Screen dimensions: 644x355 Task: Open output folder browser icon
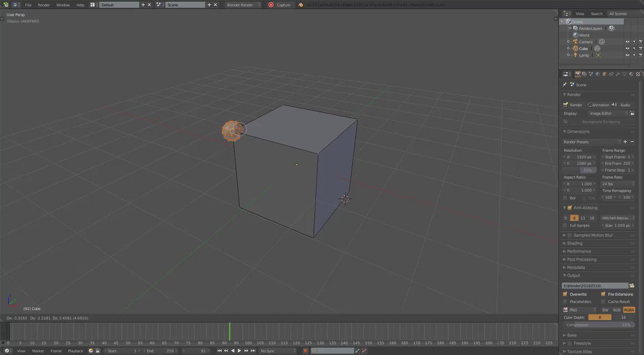click(x=632, y=286)
